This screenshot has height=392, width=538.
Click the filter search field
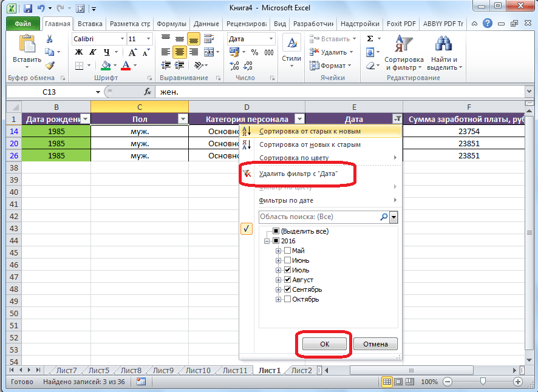pos(319,217)
